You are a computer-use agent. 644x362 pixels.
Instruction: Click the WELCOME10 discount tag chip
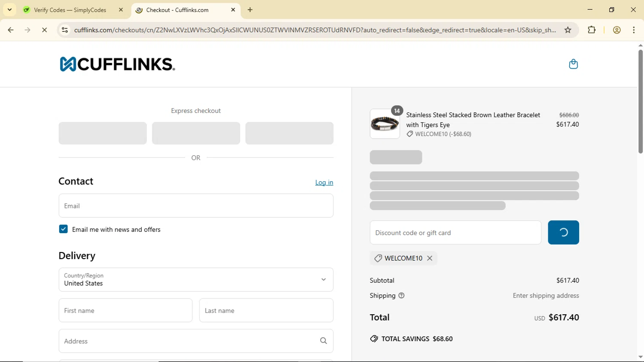(404, 258)
